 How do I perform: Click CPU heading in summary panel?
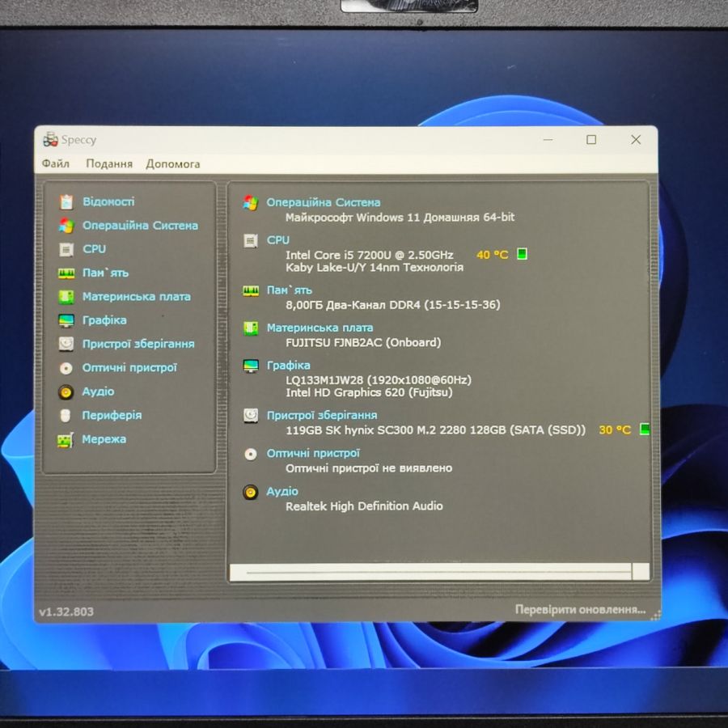pos(278,240)
